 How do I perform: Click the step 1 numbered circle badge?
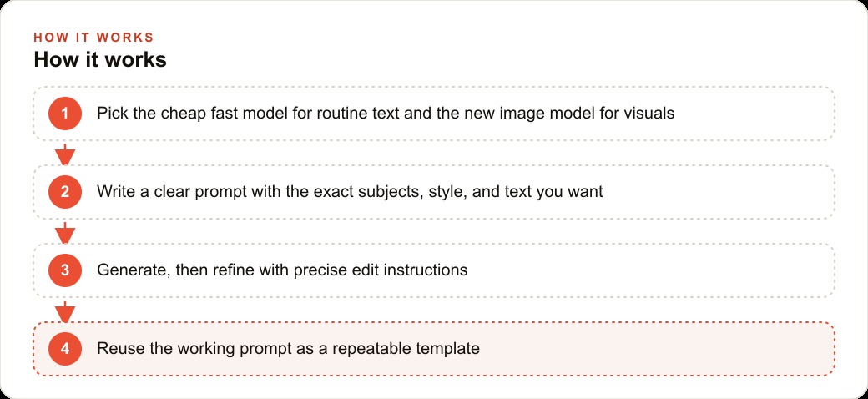(65, 114)
